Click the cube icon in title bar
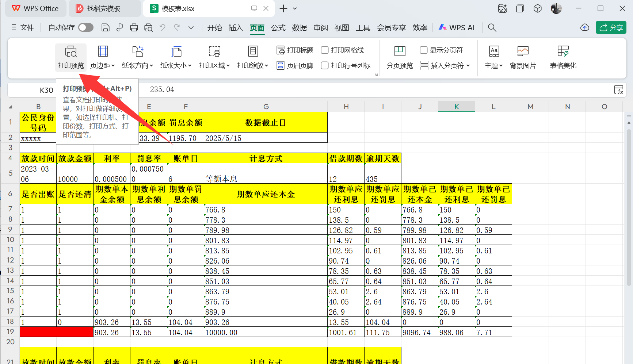The image size is (633, 364). click(538, 8)
